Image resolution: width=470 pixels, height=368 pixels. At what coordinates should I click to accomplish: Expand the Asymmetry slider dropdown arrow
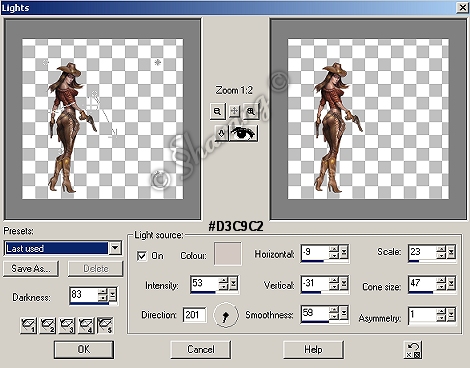coord(451,315)
